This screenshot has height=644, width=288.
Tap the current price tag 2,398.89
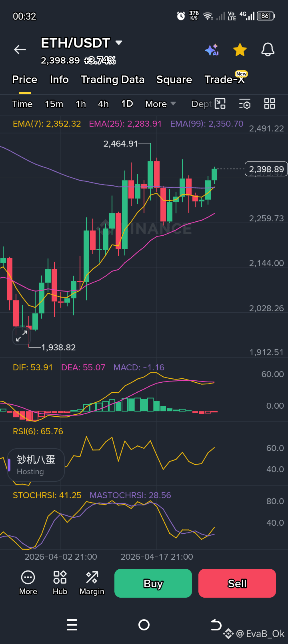266,169
